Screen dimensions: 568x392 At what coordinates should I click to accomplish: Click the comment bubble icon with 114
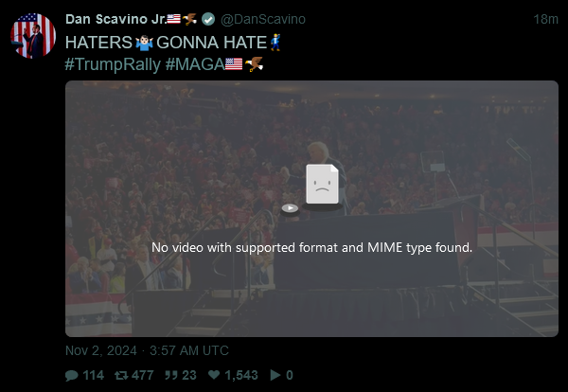[x=72, y=375]
